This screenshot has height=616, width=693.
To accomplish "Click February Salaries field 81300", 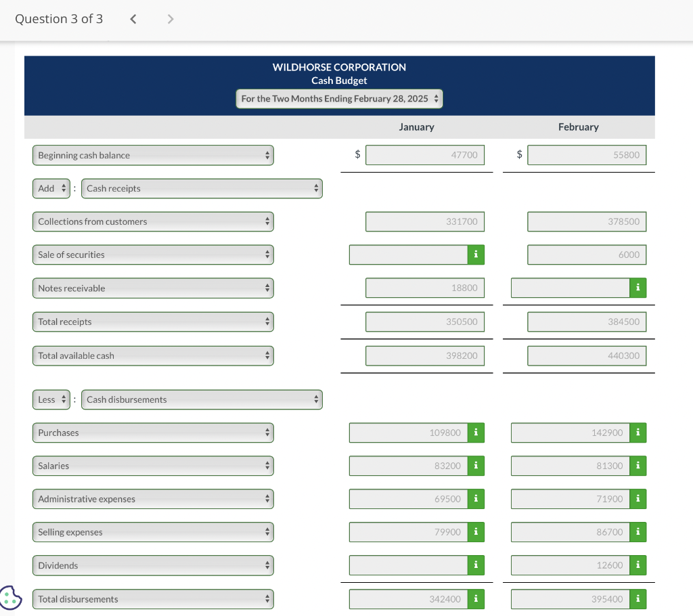I will pyautogui.click(x=570, y=466).
